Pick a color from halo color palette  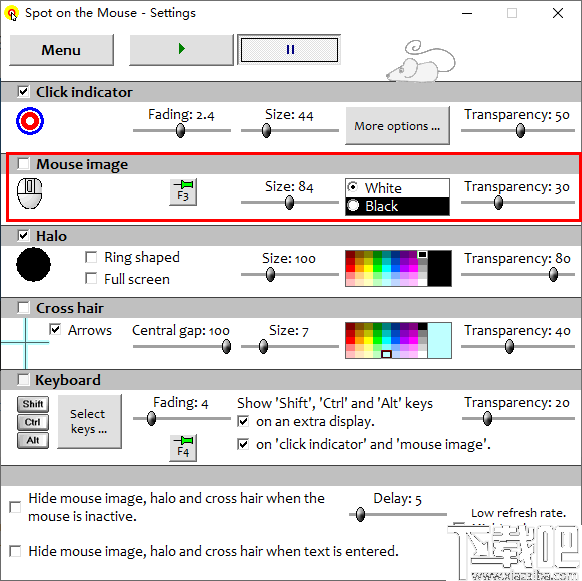pos(386,268)
